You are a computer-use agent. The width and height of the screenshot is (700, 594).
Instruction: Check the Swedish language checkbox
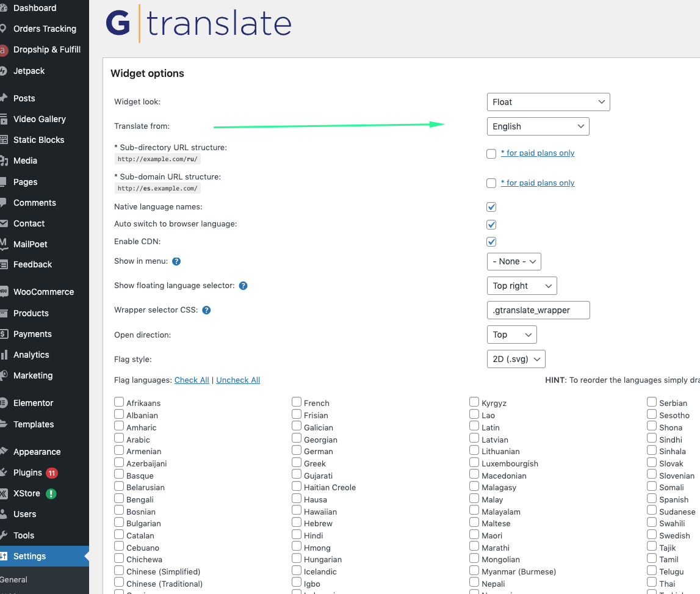[x=652, y=534]
